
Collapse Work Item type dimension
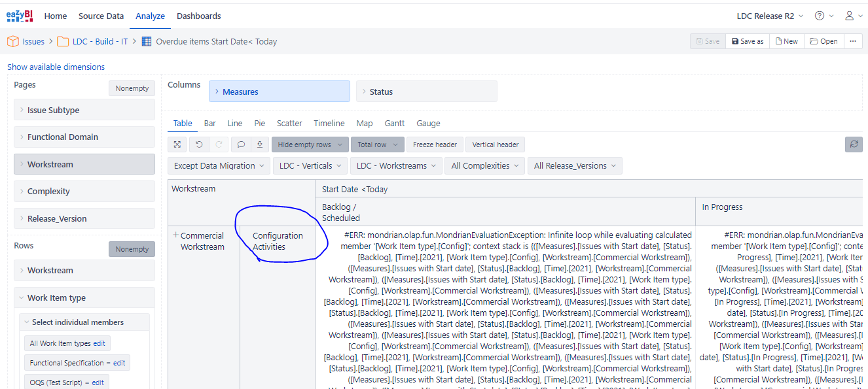[x=84, y=297]
